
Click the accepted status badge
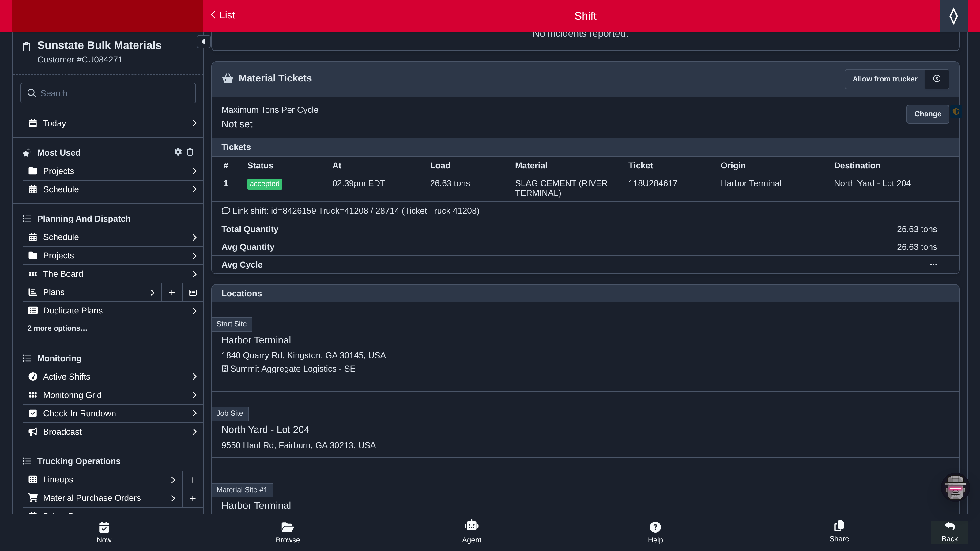coord(264,184)
